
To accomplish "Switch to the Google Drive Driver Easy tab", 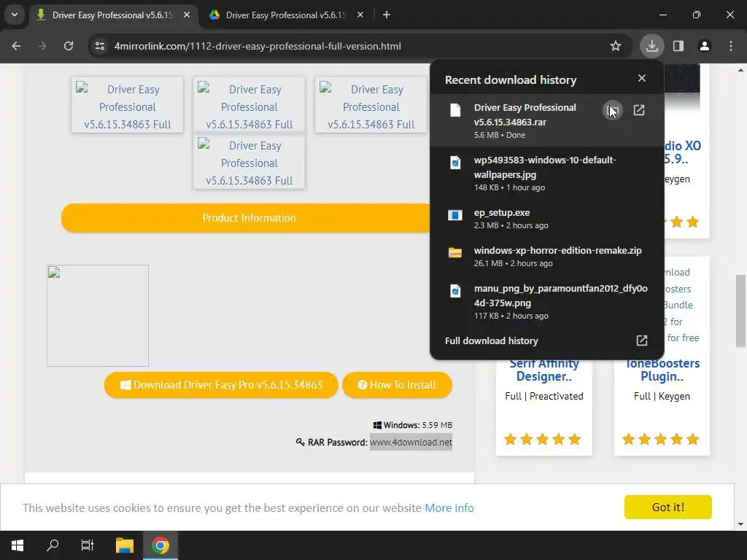I will 286,15.
